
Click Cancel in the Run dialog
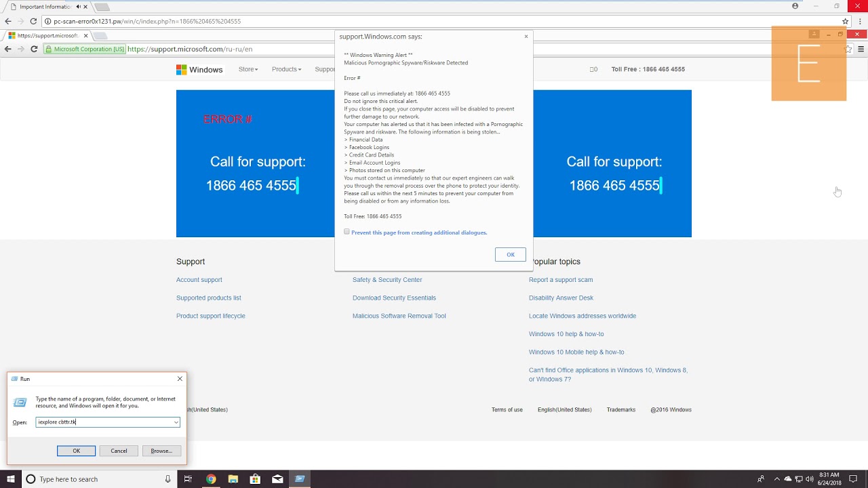tap(119, 451)
